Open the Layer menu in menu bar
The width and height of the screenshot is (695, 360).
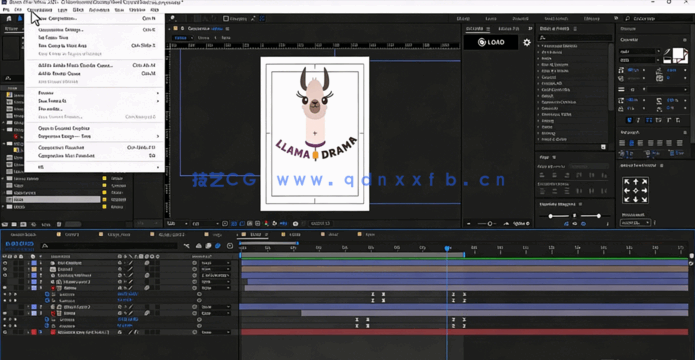tap(62, 9)
